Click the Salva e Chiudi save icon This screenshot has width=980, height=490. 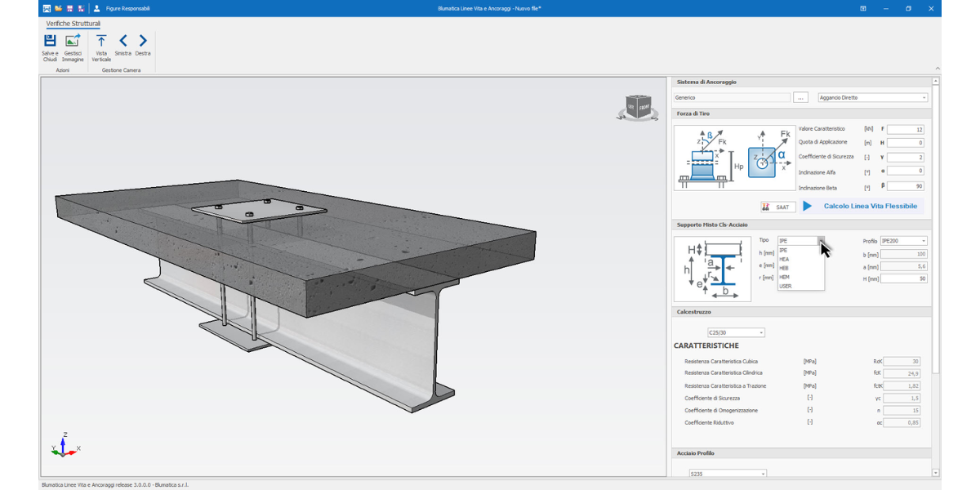point(50,40)
